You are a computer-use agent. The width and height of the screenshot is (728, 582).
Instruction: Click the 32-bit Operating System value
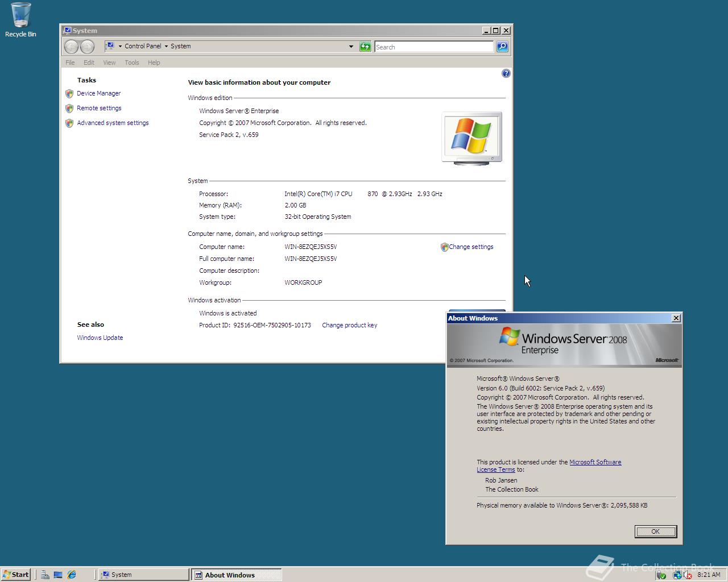[317, 217]
